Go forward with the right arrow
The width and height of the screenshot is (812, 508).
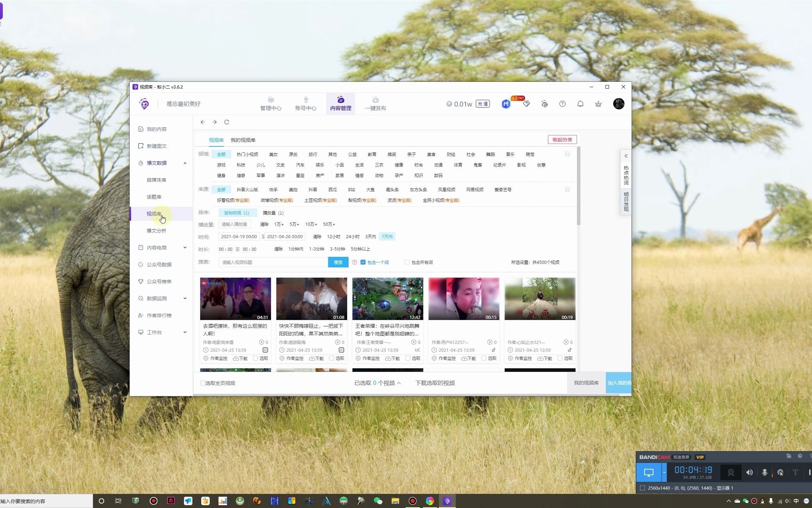[214, 122]
